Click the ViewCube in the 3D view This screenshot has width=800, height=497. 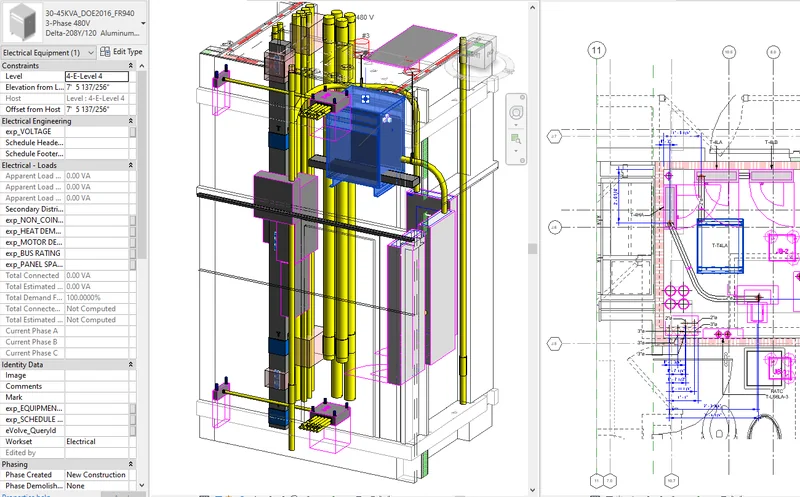pos(479,53)
